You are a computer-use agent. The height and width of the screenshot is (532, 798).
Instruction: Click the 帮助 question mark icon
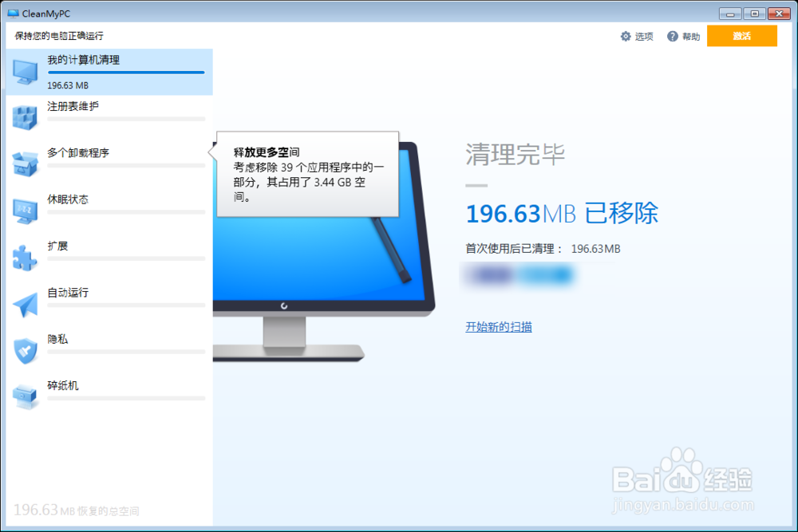pos(673,36)
